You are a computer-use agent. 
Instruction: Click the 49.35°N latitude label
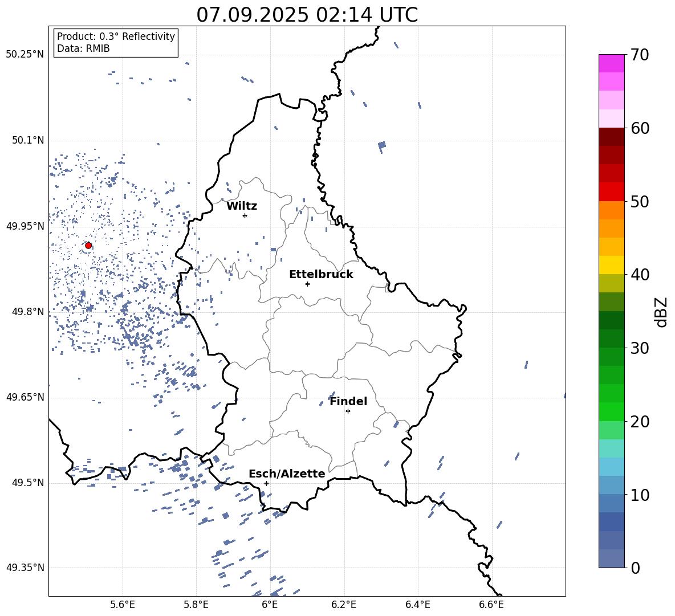coord(25,568)
